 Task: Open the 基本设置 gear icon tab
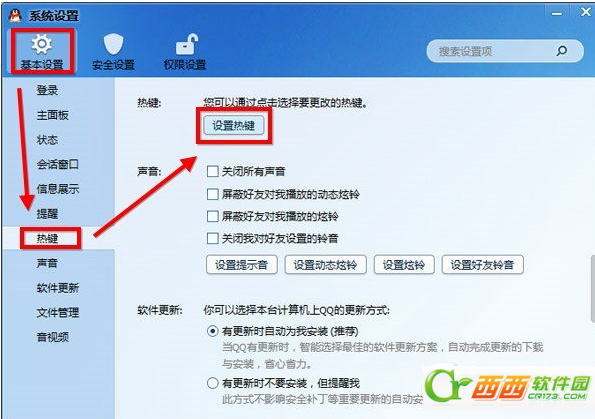[x=42, y=51]
